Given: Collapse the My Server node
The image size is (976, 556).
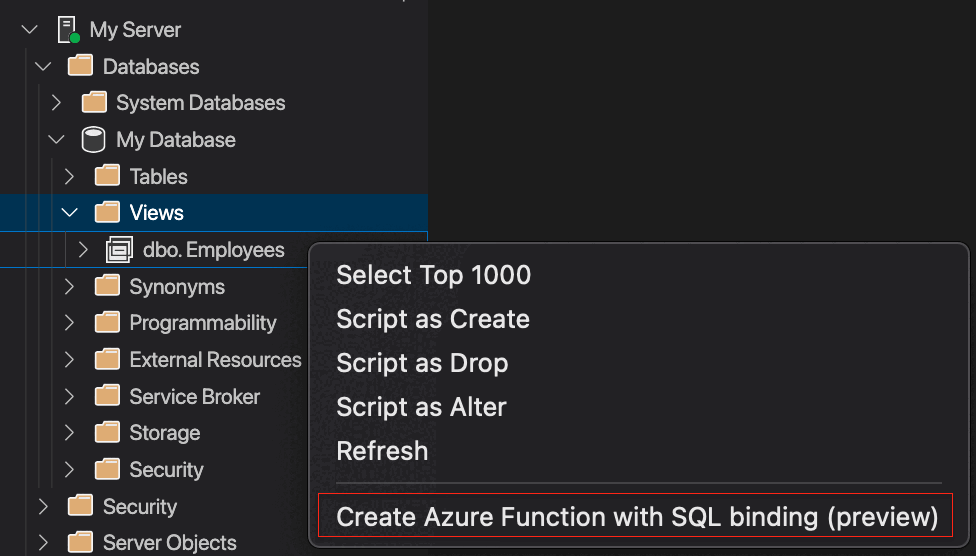Looking at the screenshot, I should pyautogui.click(x=29, y=30).
